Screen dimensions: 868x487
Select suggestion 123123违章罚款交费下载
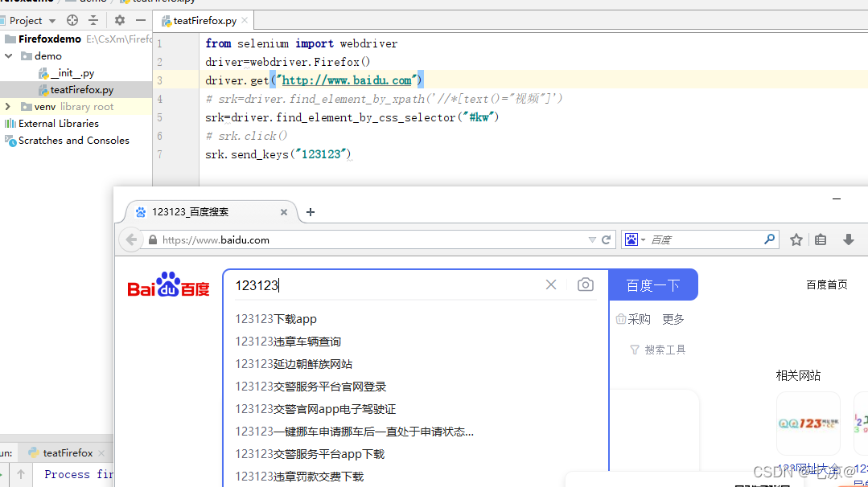(x=299, y=477)
